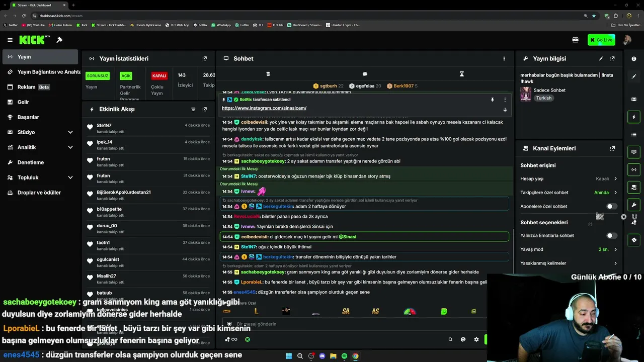Image resolution: width=644 pixels, height=362 pixels.
Task: Open the hamburger navigation menu
Action: pos(10,40)
